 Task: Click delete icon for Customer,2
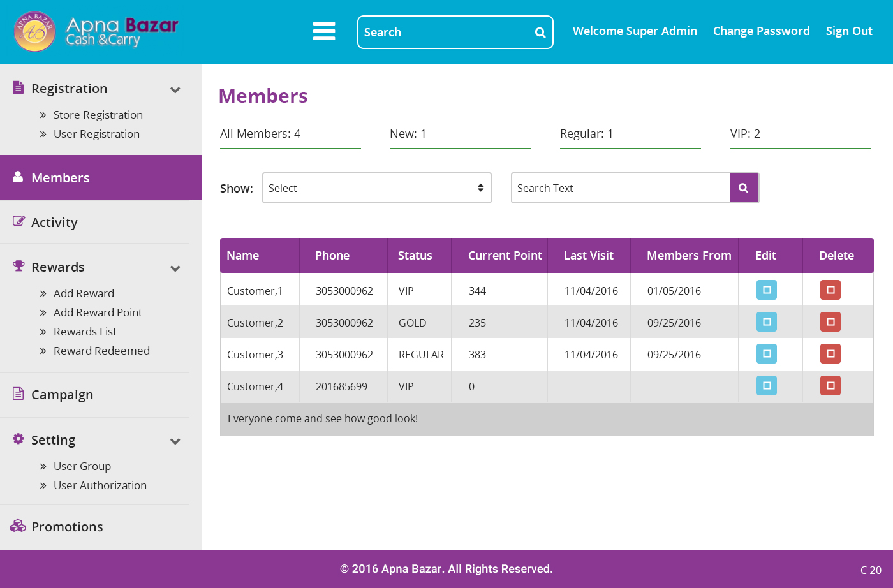pyautogui.click(x=830, y=322)
